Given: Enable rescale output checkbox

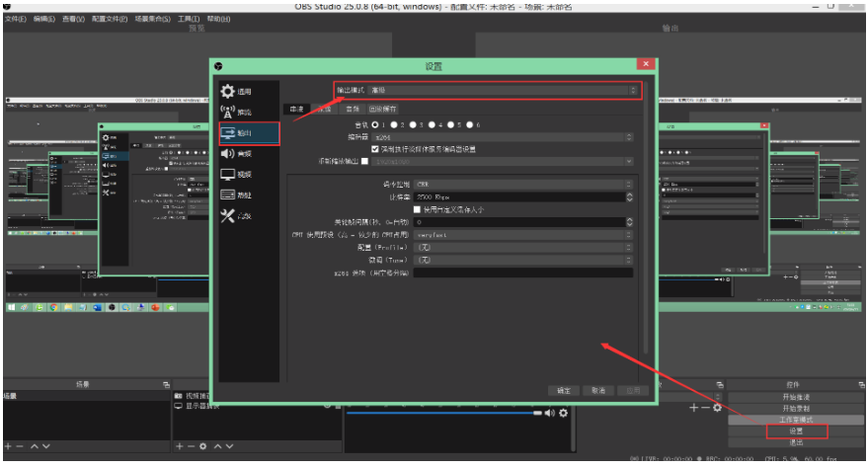Looking at the screenshot, I should [364, 162].
